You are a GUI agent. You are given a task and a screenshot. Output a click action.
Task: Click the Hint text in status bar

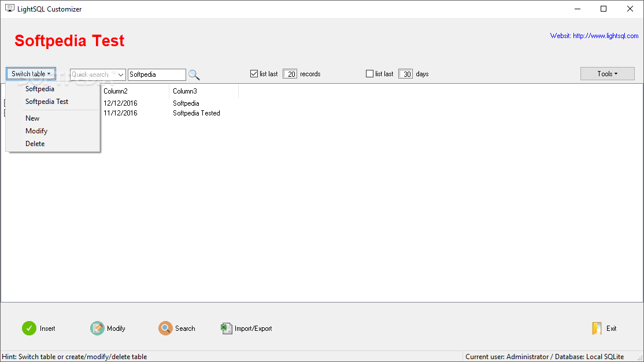pos(75,357)
